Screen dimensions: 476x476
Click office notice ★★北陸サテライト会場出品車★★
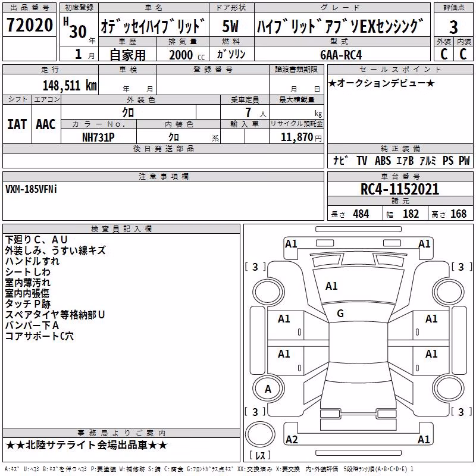(x=86, y=445)
